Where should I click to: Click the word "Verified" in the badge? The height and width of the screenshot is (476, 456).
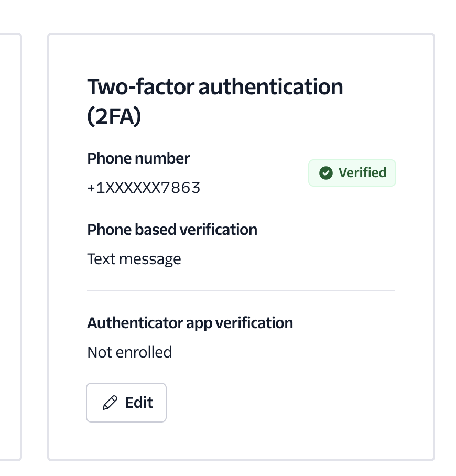(362, 173)
